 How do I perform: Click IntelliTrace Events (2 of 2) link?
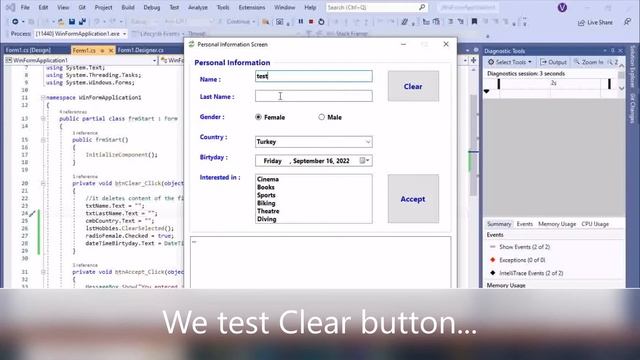click(531, 273)
